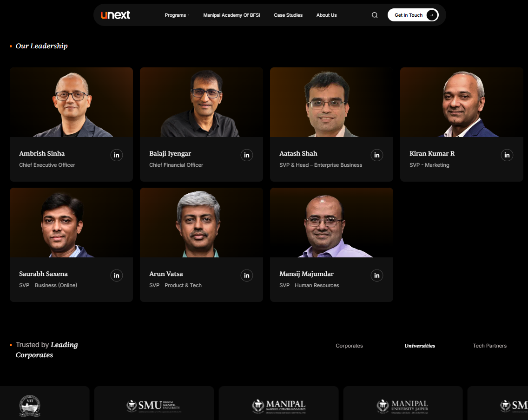Open Mansij Majumdar's LinkedIn profile icon
This screenshot has height=420, width=528.
pyautogui.click(x=377, y=275)
